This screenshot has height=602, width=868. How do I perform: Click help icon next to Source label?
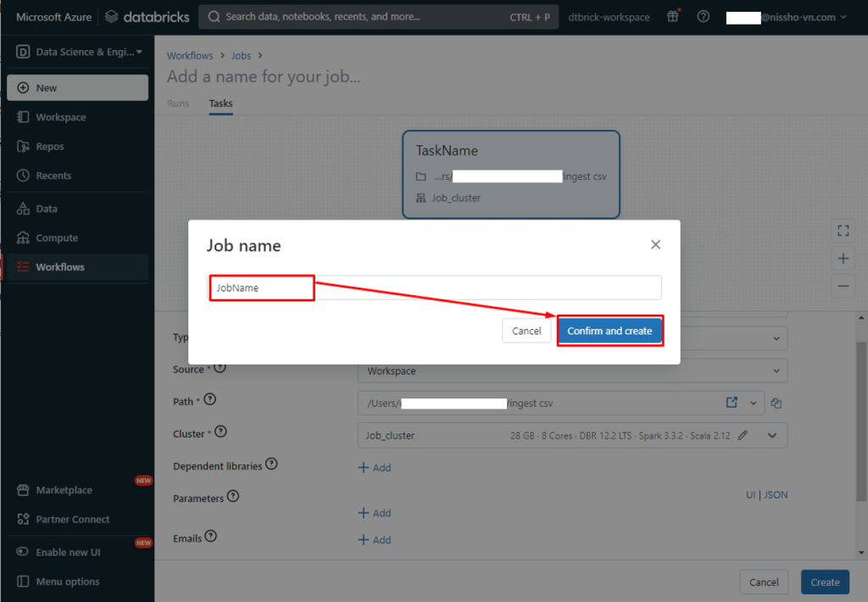220,367
